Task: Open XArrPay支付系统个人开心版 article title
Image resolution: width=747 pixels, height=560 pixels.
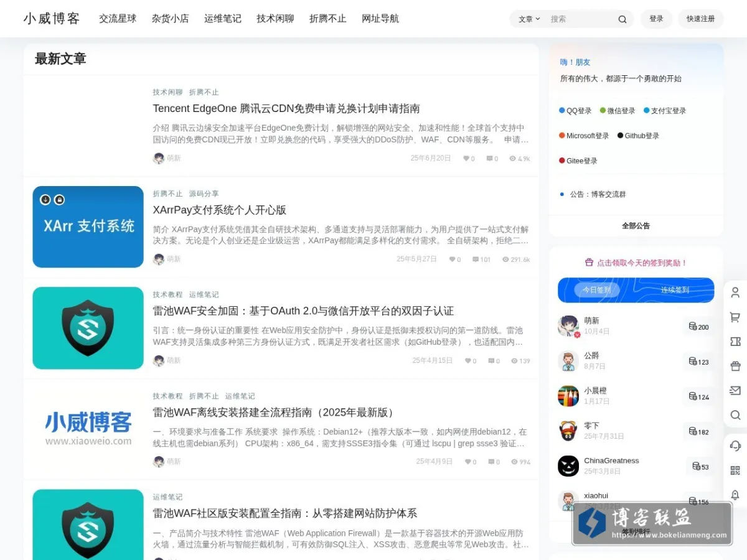Action: click(220, 210)
